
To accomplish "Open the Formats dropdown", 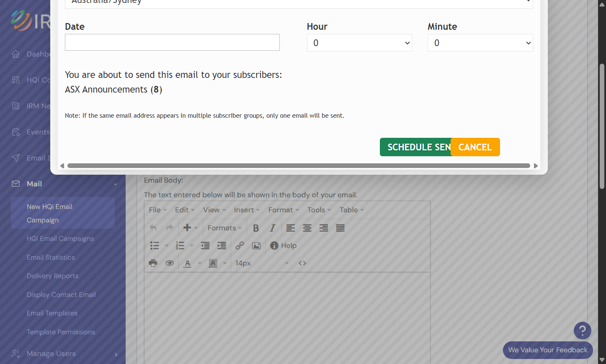I will coord(225,228).
